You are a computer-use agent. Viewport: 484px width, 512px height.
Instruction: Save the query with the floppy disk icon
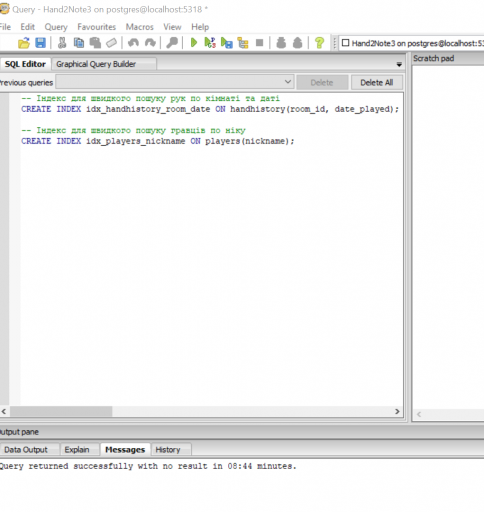[x=40, y=43]
